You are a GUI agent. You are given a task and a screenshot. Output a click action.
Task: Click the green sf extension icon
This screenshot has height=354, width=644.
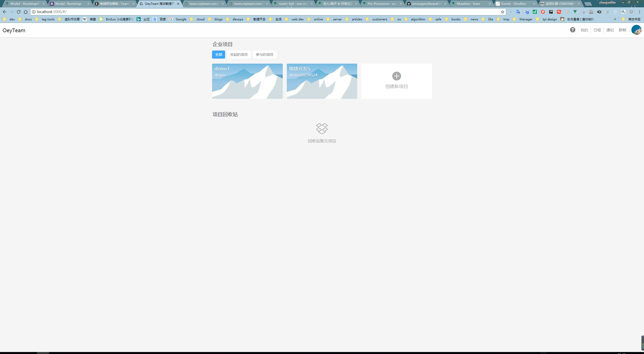click(535, 12)
